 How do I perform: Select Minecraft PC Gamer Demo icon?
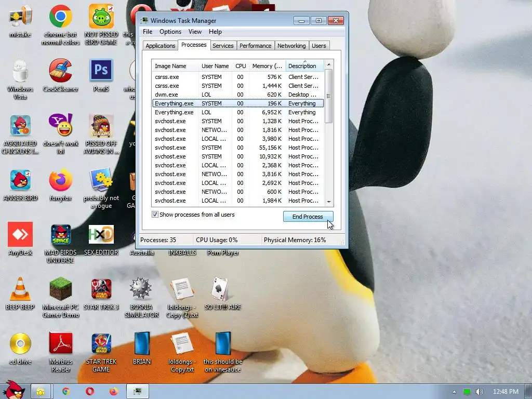(x=60, y=297)
